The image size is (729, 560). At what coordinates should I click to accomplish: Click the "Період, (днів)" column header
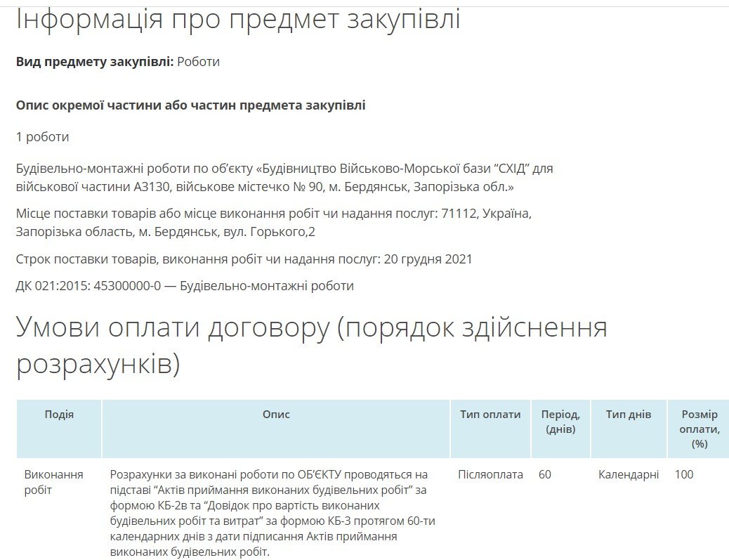560,422
